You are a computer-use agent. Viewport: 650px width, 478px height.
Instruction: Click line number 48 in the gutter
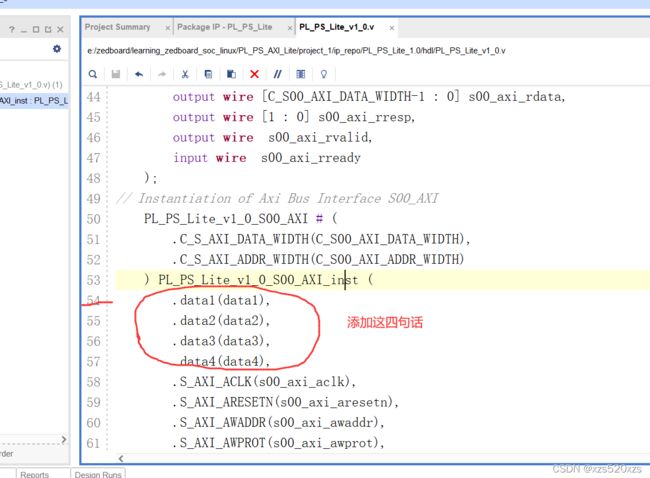click(x=94, y=178)
